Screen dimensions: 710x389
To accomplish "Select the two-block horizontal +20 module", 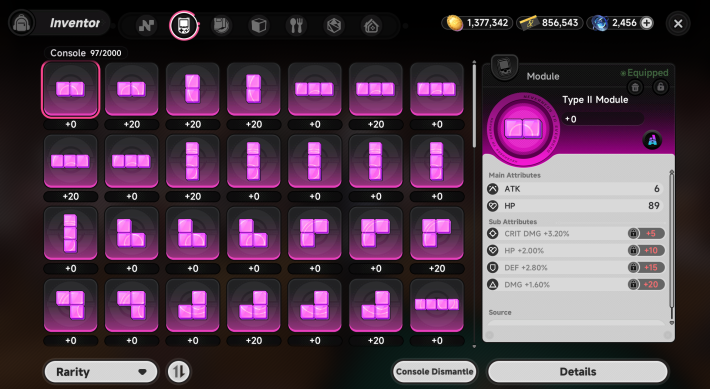I will coord(131,89).
